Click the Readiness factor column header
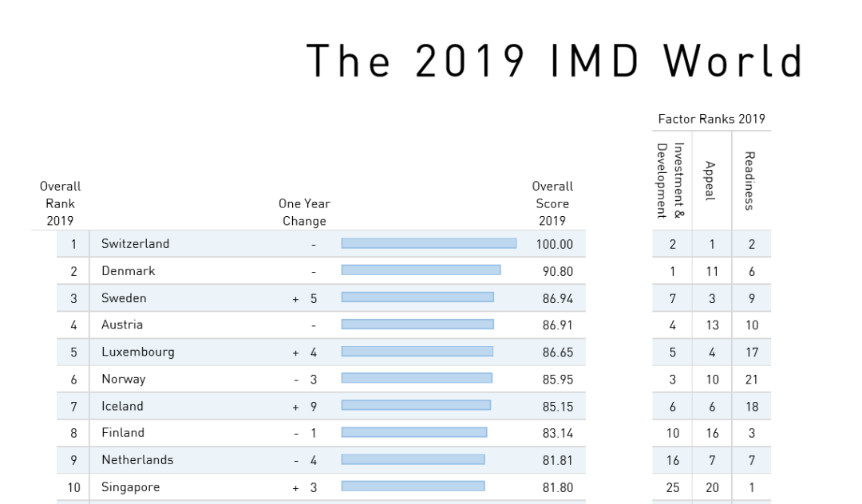The image size is (862, 504). tap(749, 180)
